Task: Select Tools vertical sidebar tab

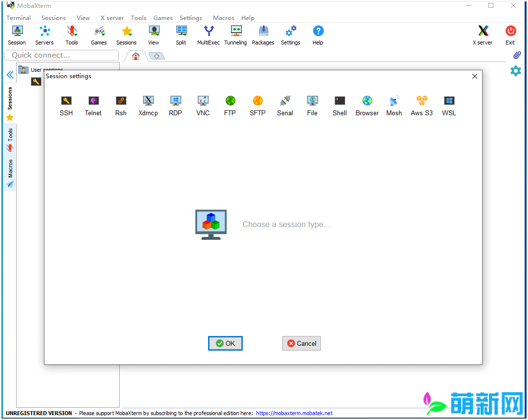Action: [x=10, y=140]
